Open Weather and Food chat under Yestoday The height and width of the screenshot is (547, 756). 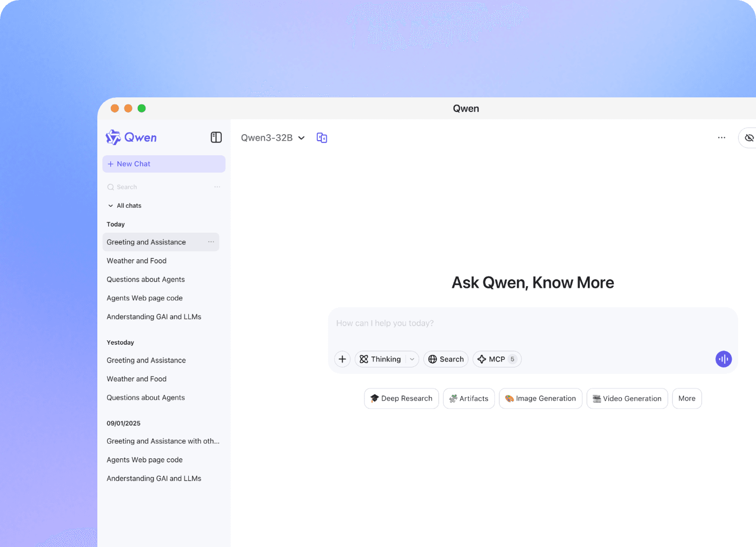click(x=136, y=379)
